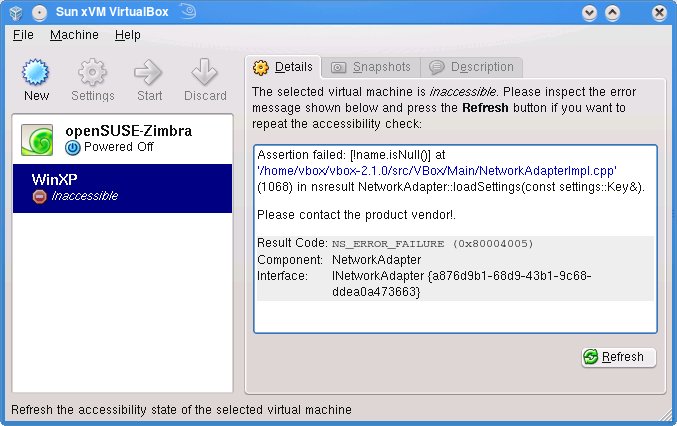Image resolution: width=677 pixels, height=426 pixels.
Task: Maximize the VirtualBox window
Action: tap(612, 13)
